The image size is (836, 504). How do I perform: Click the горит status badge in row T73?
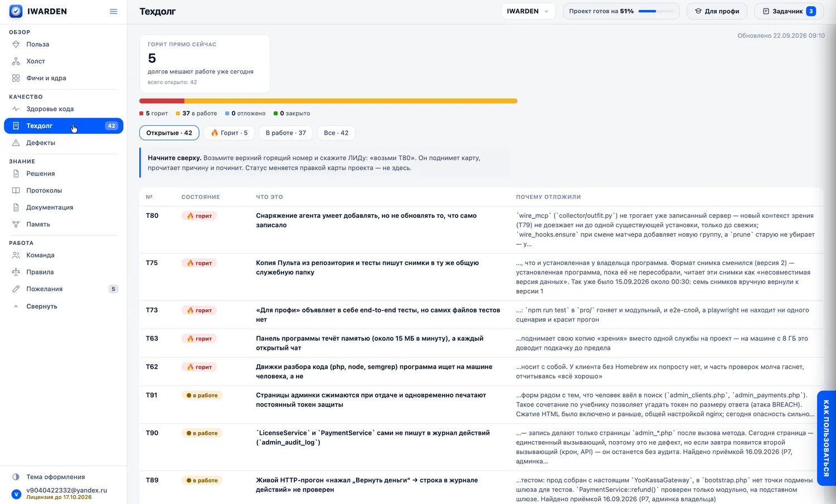pos(200,310)
